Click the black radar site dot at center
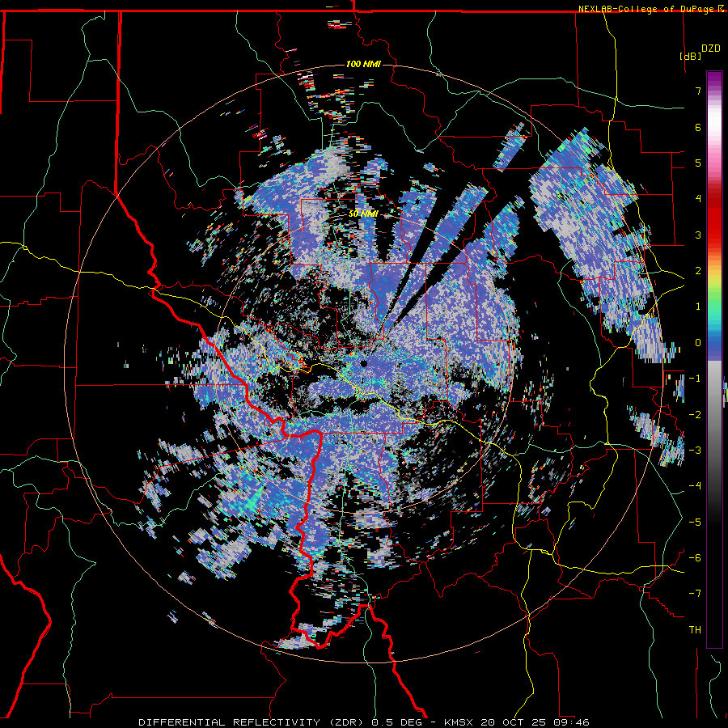Image resolution: width=728 pixels, height=728 pixels. click(x=364, y=364)
